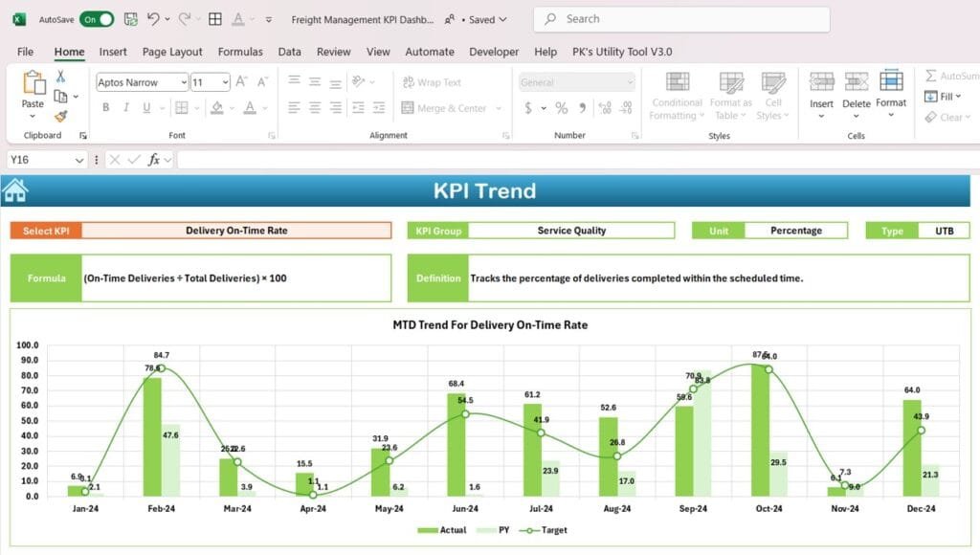Viewport: 980px width, 555px height.
Task: Toggle Bold formatting
Action: pos(105,106)
